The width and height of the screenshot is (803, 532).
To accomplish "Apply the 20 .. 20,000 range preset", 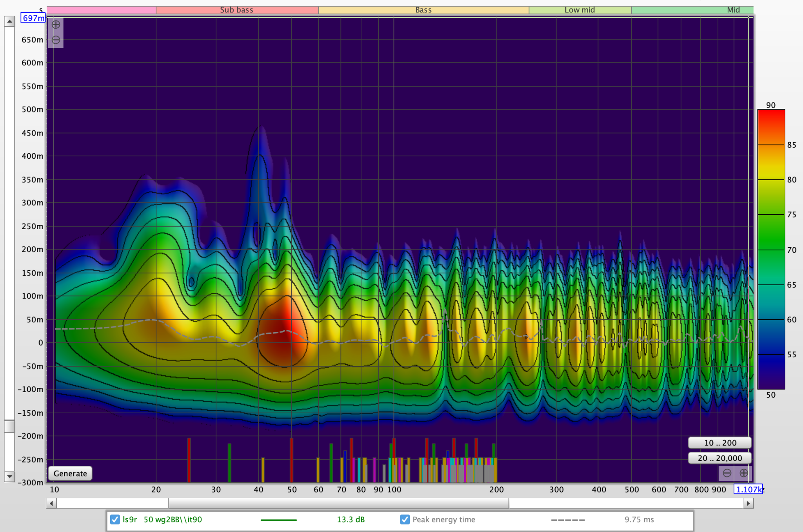I will pyautogui.click(x=719, y=458).
